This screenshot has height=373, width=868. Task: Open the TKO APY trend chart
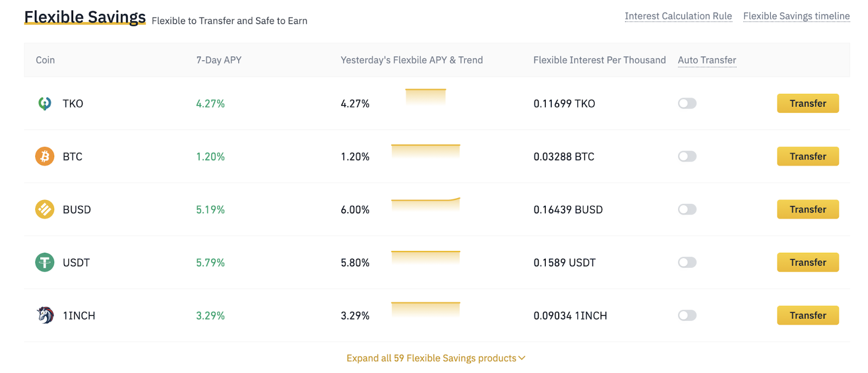pos(426,97)
